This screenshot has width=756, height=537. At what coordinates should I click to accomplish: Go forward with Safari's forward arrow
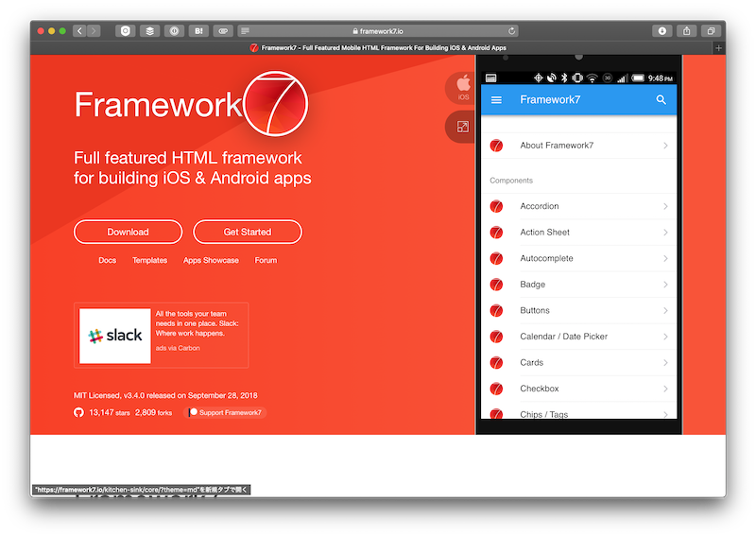tap(94, 31)
